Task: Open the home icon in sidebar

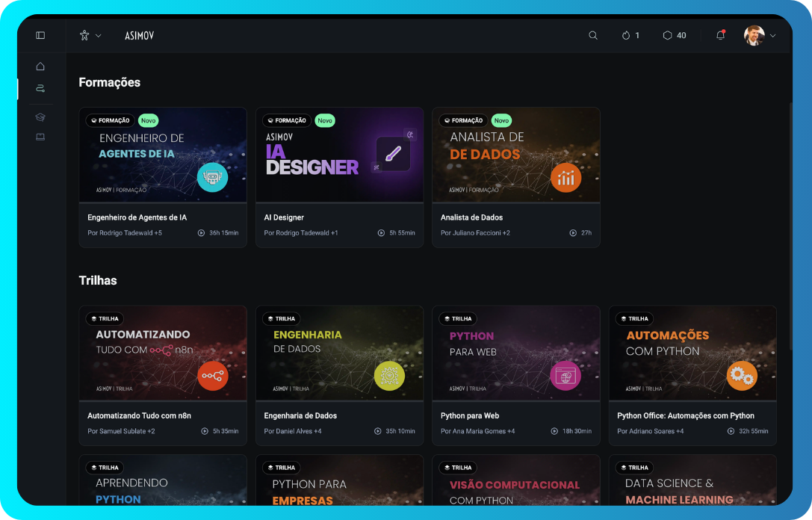Action: click(40, 66)
